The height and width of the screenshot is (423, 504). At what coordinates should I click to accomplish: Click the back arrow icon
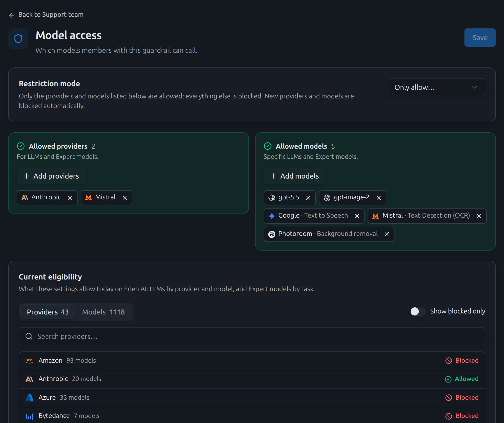(x=11, y=15)
